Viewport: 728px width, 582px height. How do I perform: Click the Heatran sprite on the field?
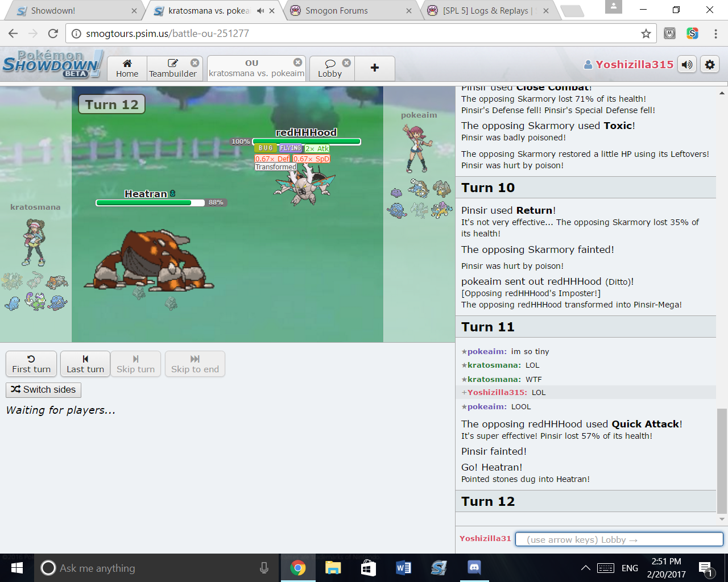[x=149, y=261]
